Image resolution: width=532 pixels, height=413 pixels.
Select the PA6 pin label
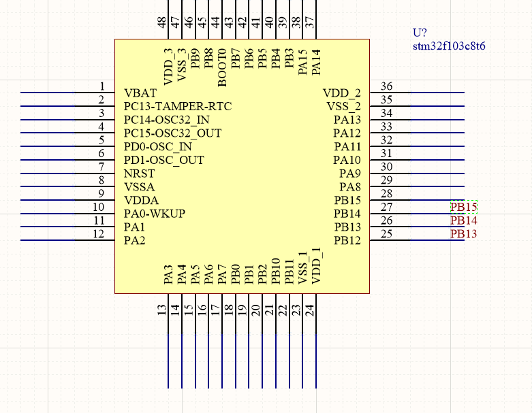pyautogui.click(x=208, y=274)
